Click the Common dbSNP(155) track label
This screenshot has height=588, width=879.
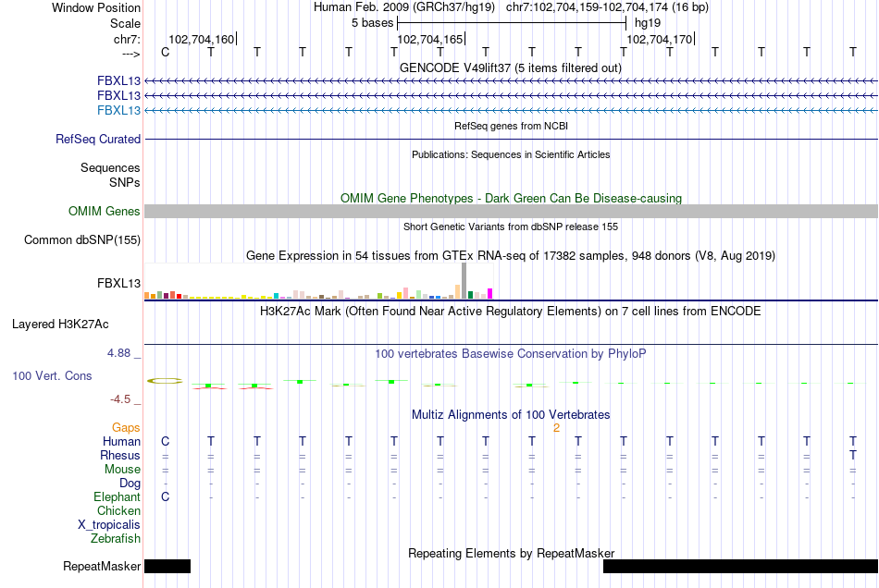(81, 240)
